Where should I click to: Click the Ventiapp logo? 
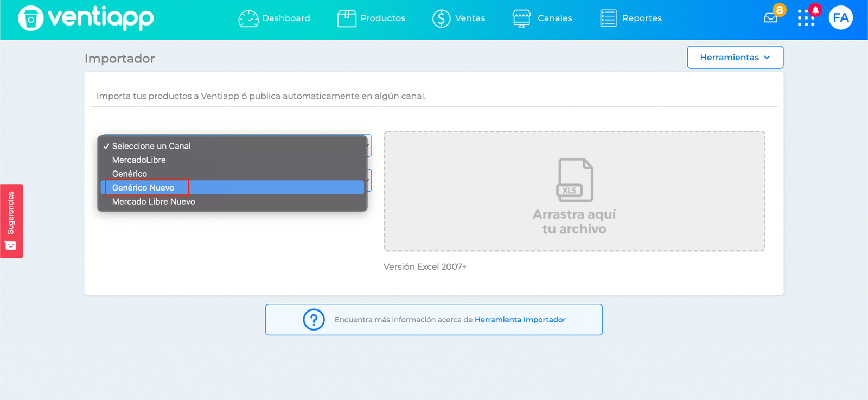point(86,18)
